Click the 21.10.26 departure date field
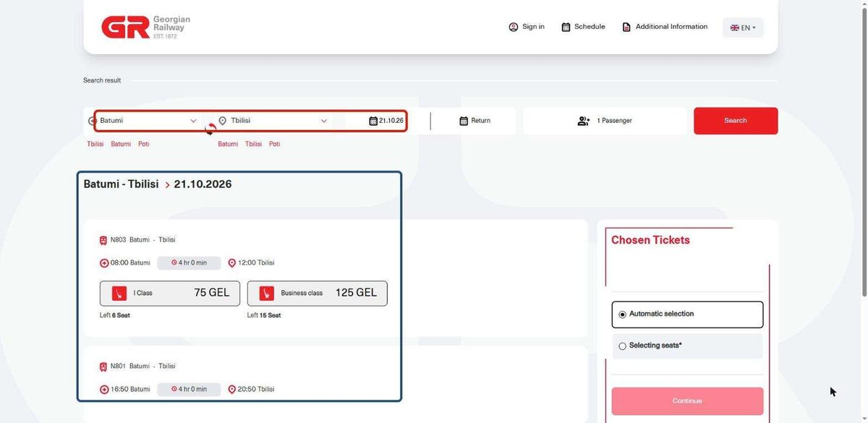The height and width of the screenshot is (423, 868). click(386, 121)
